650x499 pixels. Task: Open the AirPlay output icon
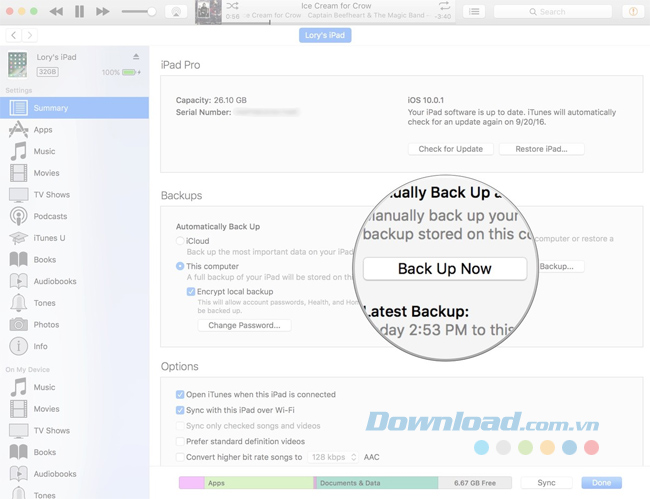click(176, 12)
